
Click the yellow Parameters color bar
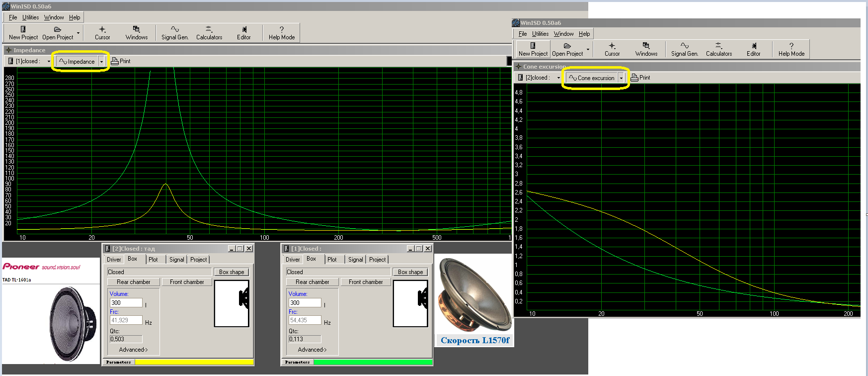[x=194, y=362]
